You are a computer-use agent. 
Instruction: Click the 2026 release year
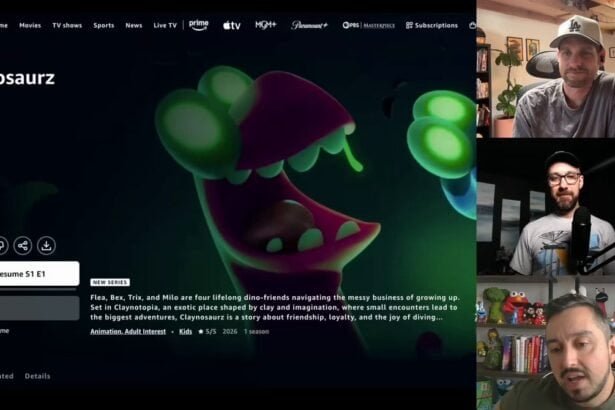pos(230,332)
